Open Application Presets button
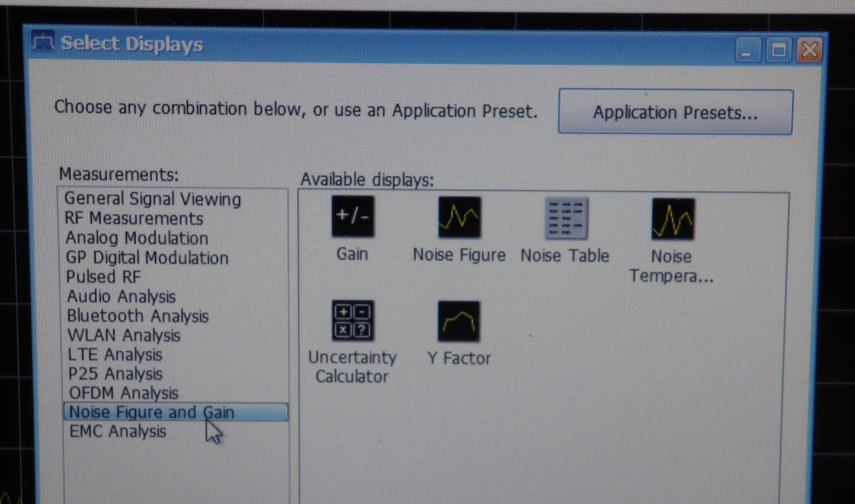 point(675,112)
